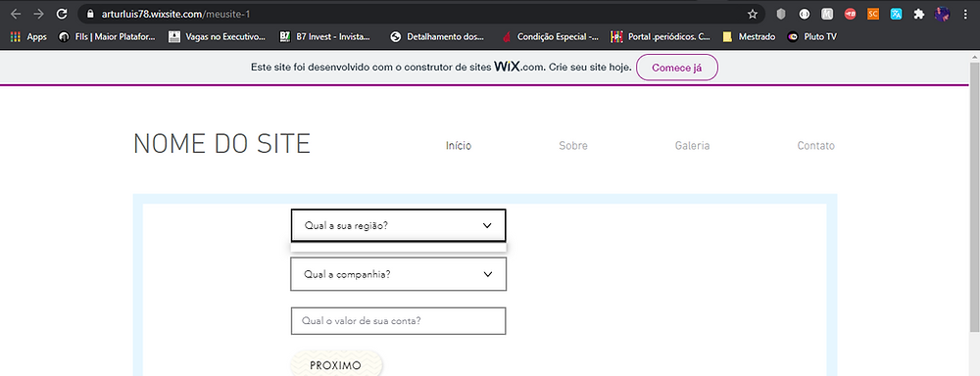
Task: Open the Condição Especial bookmark
Action: click(x=550, y=37)
